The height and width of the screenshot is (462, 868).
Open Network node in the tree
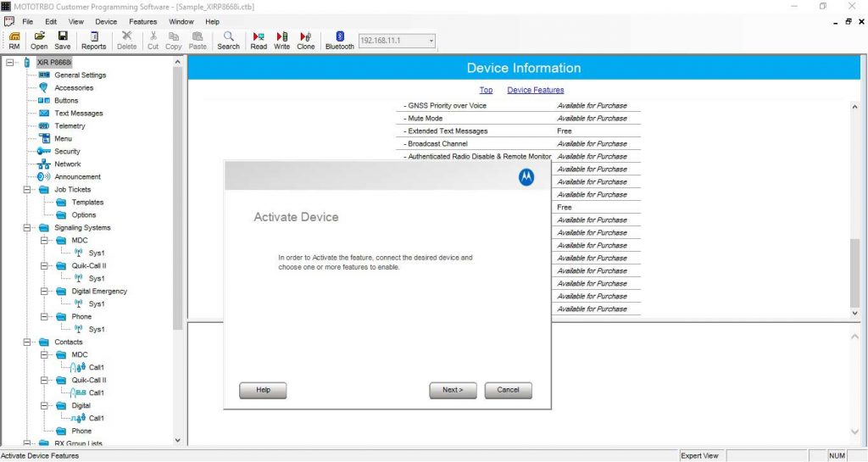[68, 164]
